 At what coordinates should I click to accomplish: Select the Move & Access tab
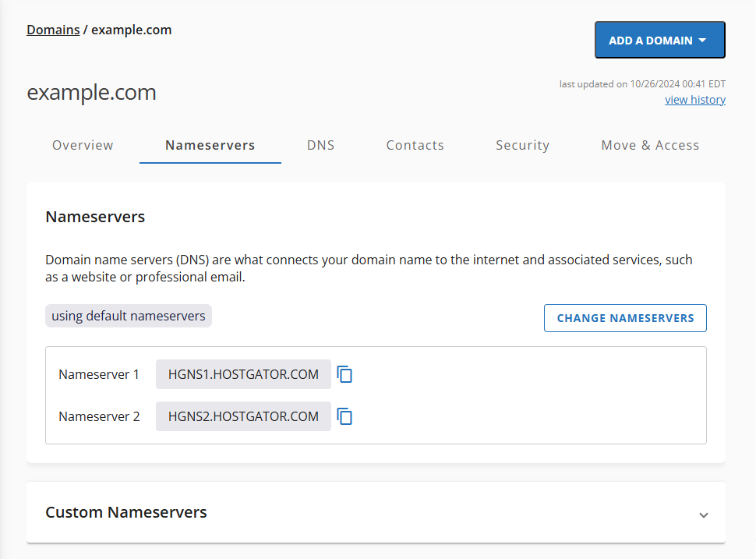coord(650,145)
